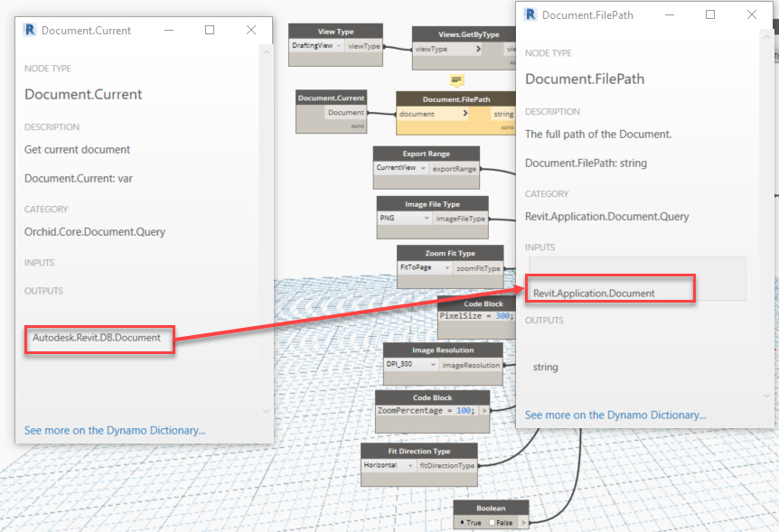
Task: Open the PNG dropdown in Image File Type node
Action: click(404, 218)
